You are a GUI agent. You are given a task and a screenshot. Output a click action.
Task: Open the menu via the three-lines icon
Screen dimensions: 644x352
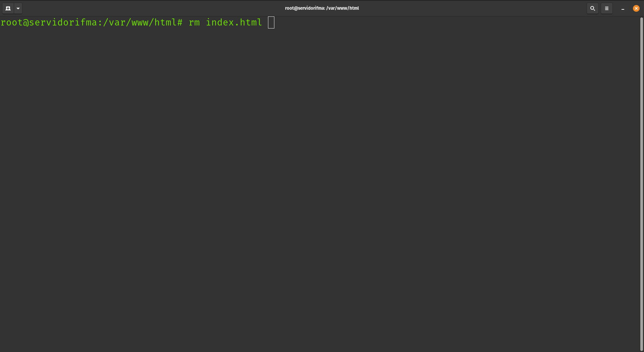coord(606,8)
